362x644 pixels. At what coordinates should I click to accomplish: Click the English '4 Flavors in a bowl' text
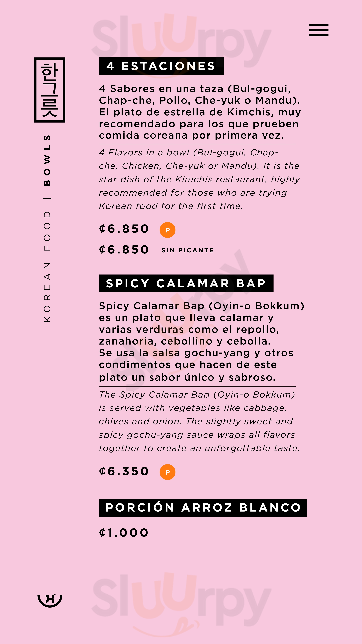[199, 179]
